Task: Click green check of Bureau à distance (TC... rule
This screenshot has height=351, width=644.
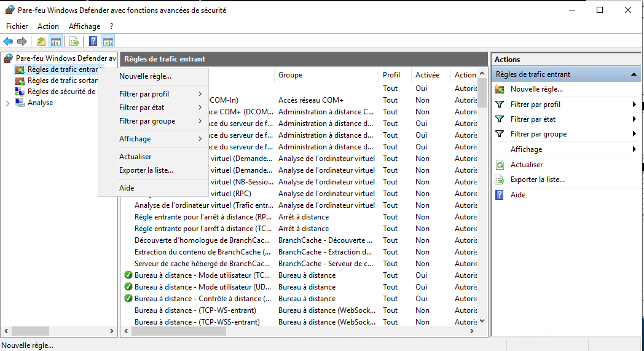Action: pos(128,275)
